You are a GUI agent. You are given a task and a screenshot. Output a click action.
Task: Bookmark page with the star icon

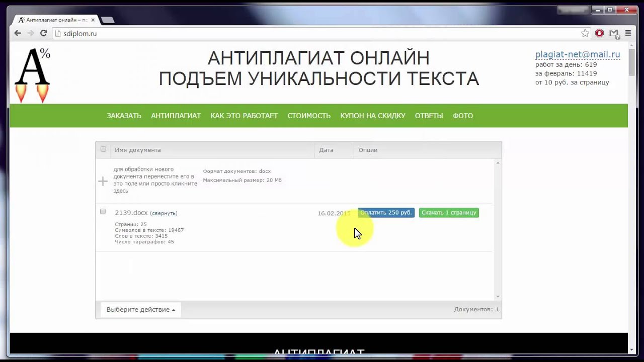tap(585, 33)
